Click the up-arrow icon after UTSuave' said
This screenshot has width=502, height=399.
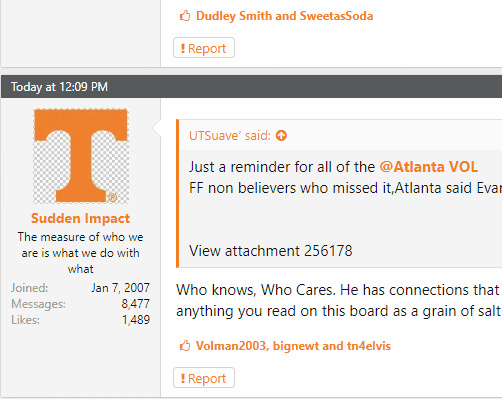click(x=281, y=136)
